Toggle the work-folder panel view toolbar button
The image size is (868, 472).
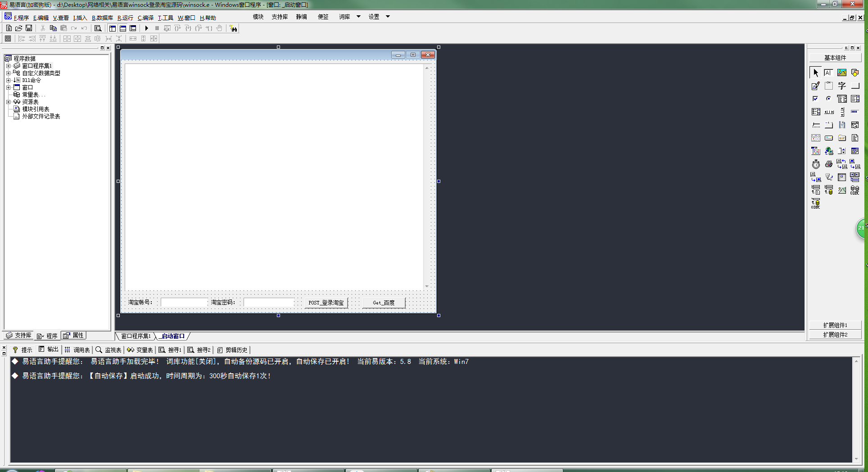[x=113, y=28]
